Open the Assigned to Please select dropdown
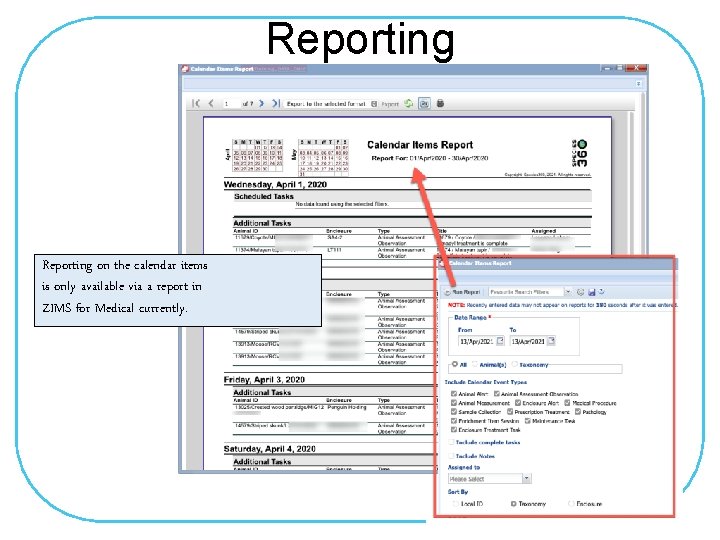Image resolution: width=720 pixels, height=540 pixels. point(489,479)
